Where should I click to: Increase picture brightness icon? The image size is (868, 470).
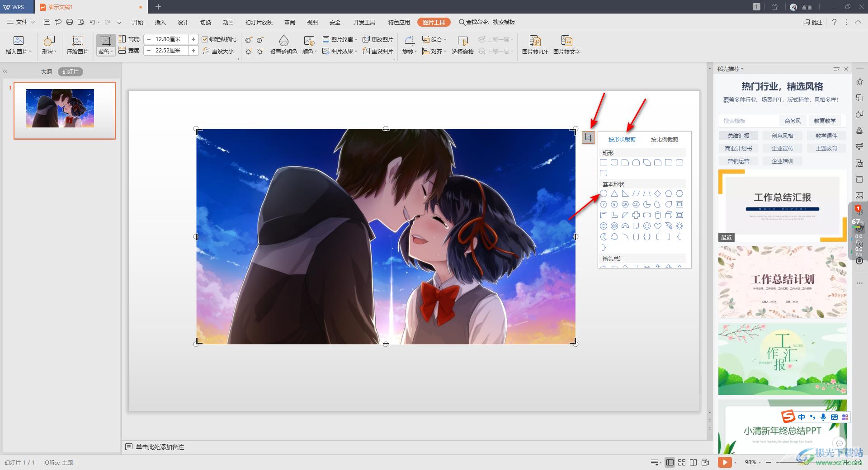point(249,52)
